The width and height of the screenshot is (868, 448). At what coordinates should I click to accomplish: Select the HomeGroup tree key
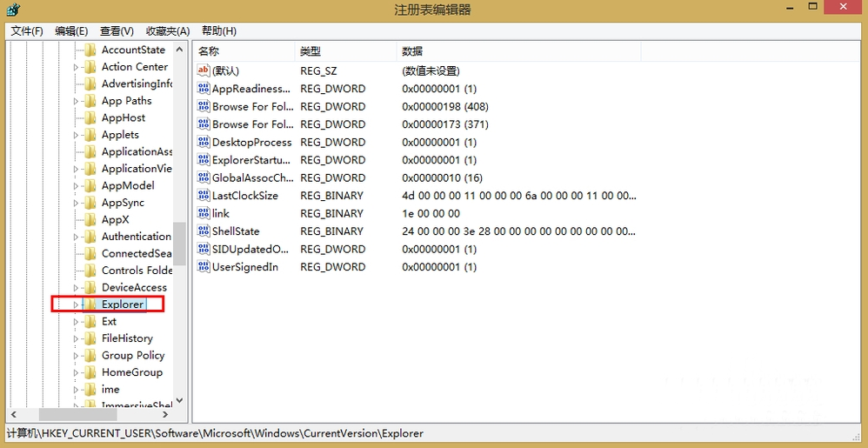[131, 372]
